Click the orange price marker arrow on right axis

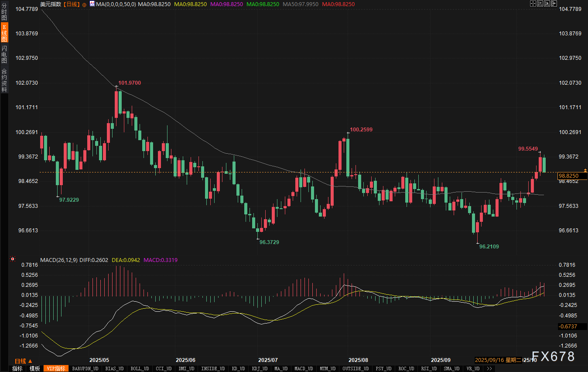click(585, 170)
